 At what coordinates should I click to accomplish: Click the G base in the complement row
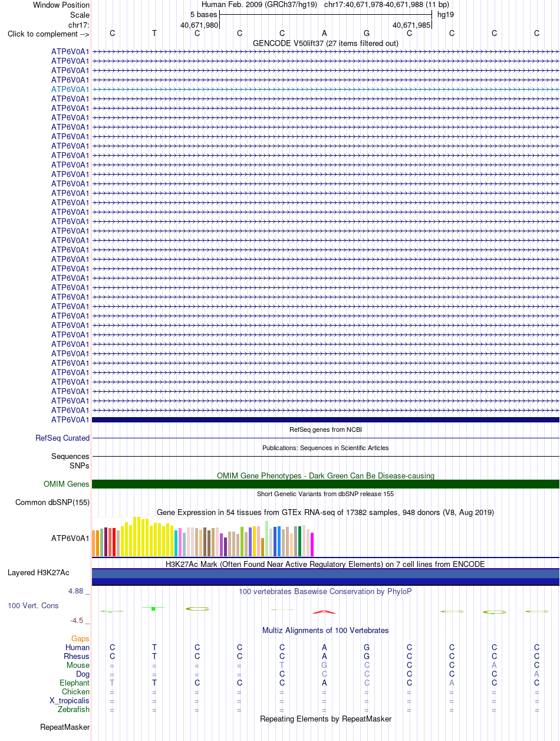click(367, 33)
